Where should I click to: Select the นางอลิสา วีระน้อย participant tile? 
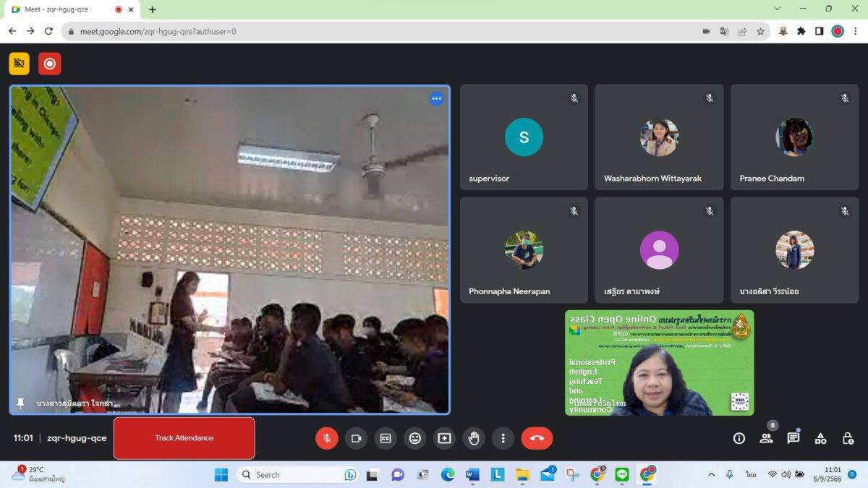pyautogui.click(x=794, y=250)
